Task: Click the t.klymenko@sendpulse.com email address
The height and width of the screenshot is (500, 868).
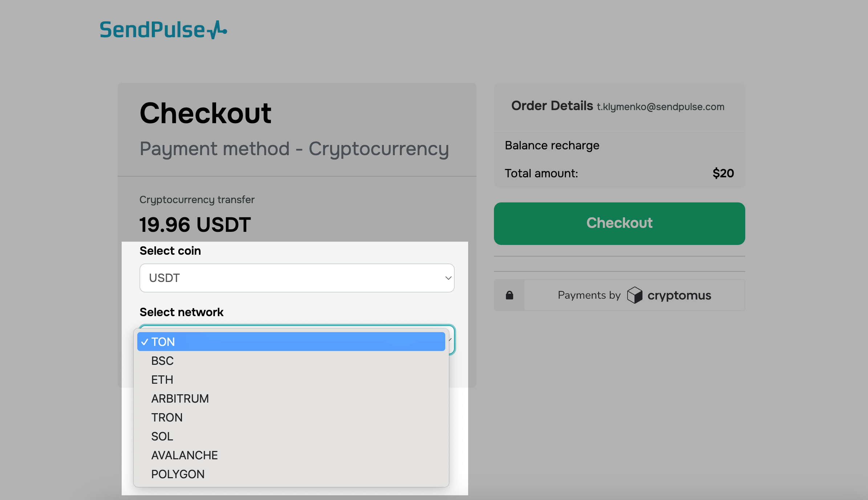Action: click(660, 107)
